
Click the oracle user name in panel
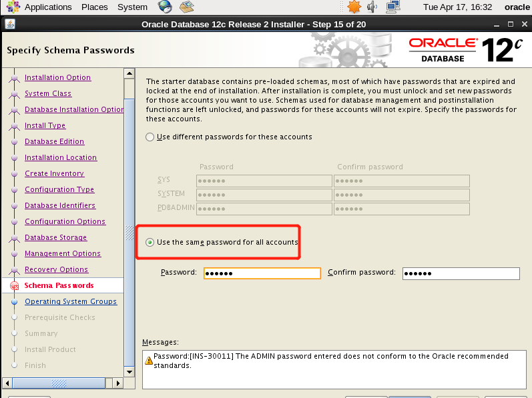[x=517, y=7]
